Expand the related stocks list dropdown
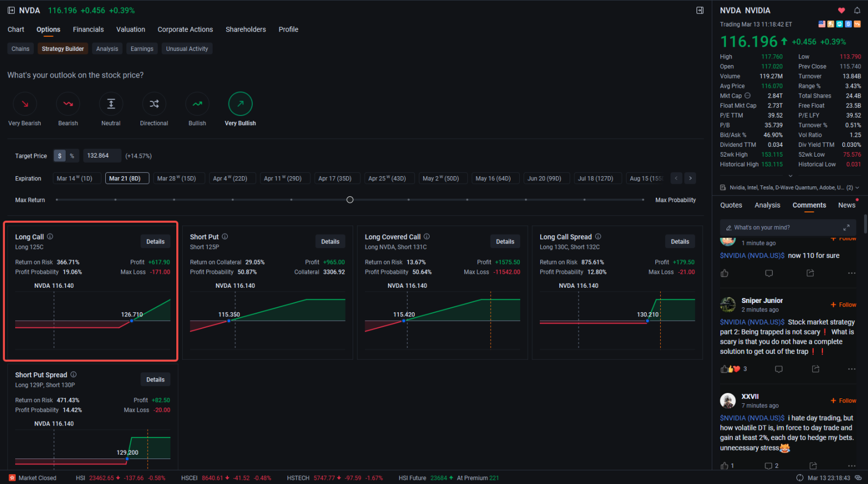 coord(857,188)
